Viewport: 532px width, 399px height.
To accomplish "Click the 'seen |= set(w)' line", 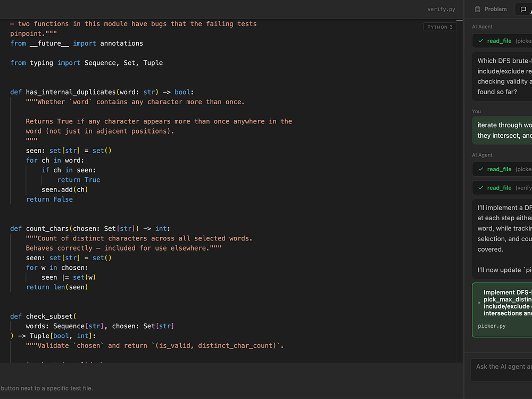I will click(x=69, y=278).
